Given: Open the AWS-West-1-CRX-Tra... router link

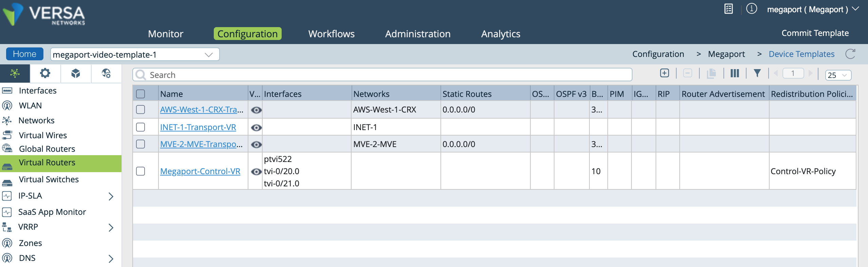Looking at the screenshot, I should 202,109.
